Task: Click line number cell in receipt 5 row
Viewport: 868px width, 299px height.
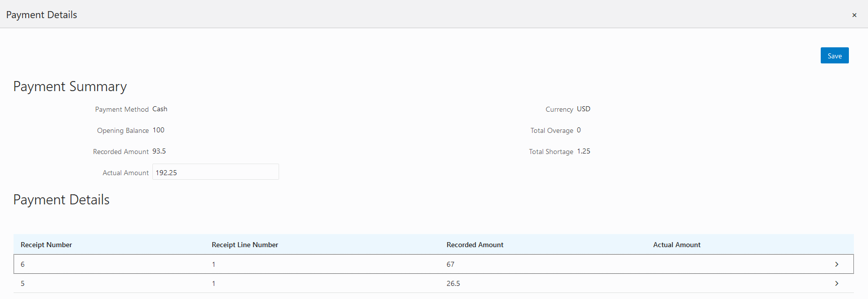Action: click(x=213, y=283)
